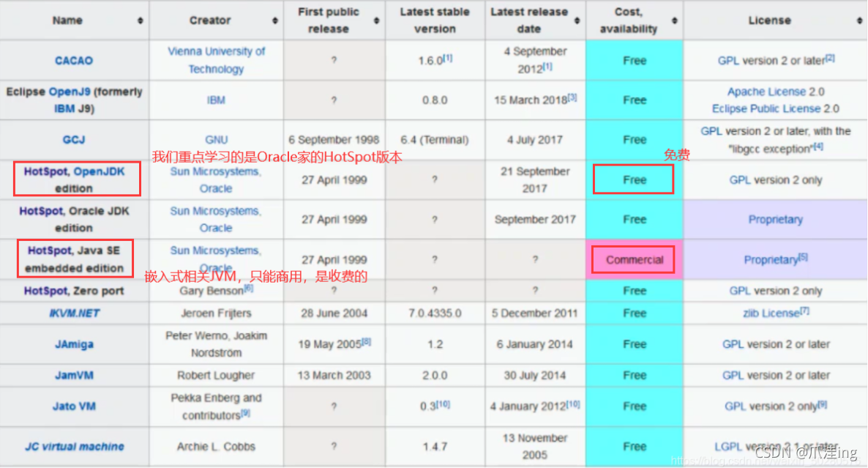Click the 28 June 2004 cell
Viewport: 868px width, 468px height.
334,313
